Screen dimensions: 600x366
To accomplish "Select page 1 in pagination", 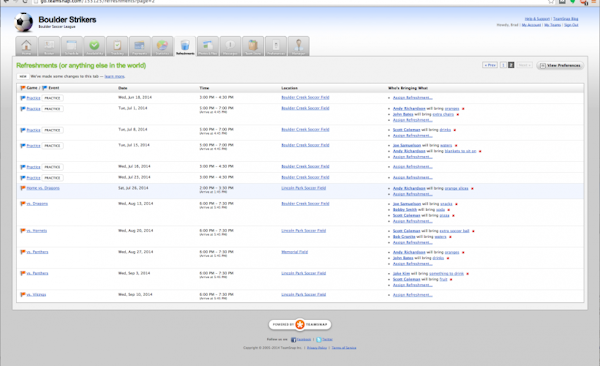I will click(504, 65).
